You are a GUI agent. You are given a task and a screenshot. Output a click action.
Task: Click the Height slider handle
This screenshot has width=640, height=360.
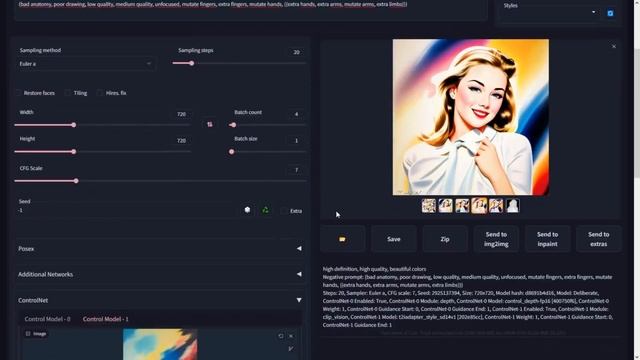74,151
